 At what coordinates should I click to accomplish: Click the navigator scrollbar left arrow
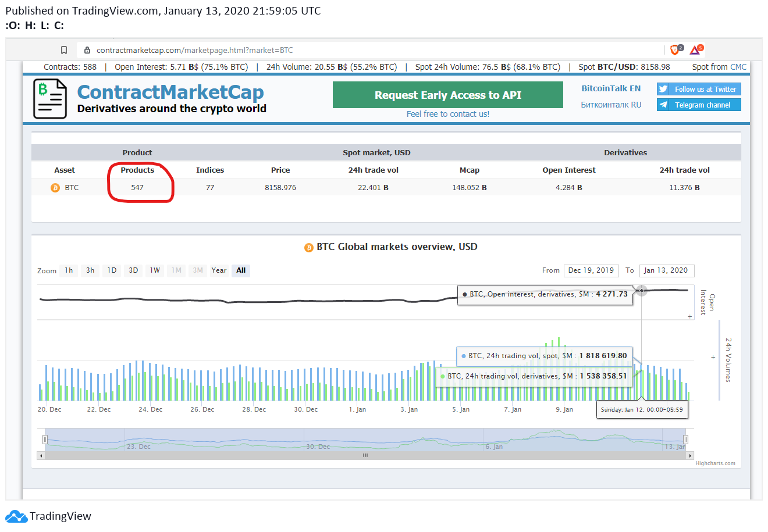coord(40,455)
